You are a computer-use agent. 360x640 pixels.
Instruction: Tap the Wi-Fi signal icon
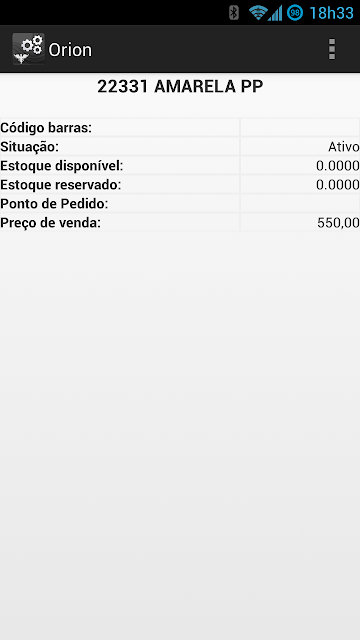(x=258, y=13)
